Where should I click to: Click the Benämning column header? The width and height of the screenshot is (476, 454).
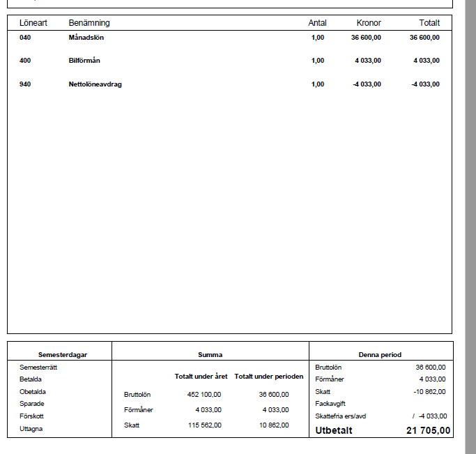click(x=89, y=23)
